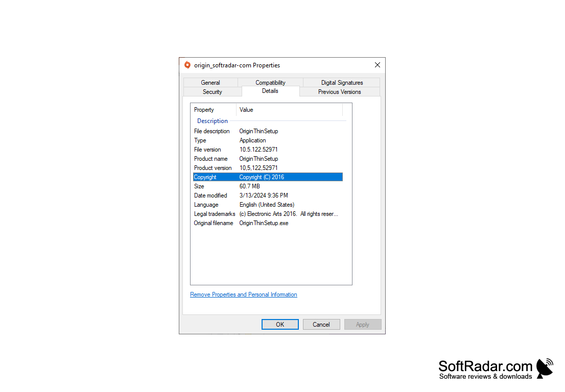Select the Product name row
The height and width of the screenshot is (392, 565).
pos(268,159)
